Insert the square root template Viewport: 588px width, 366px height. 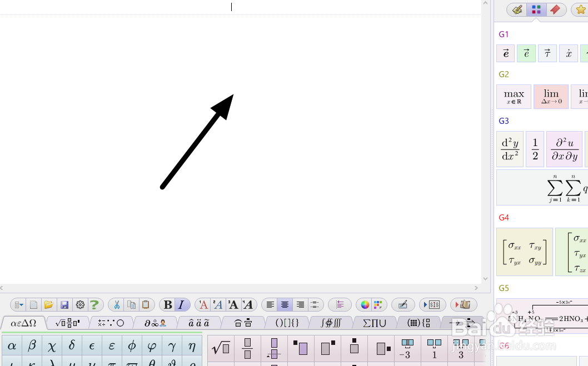[221, 349]
